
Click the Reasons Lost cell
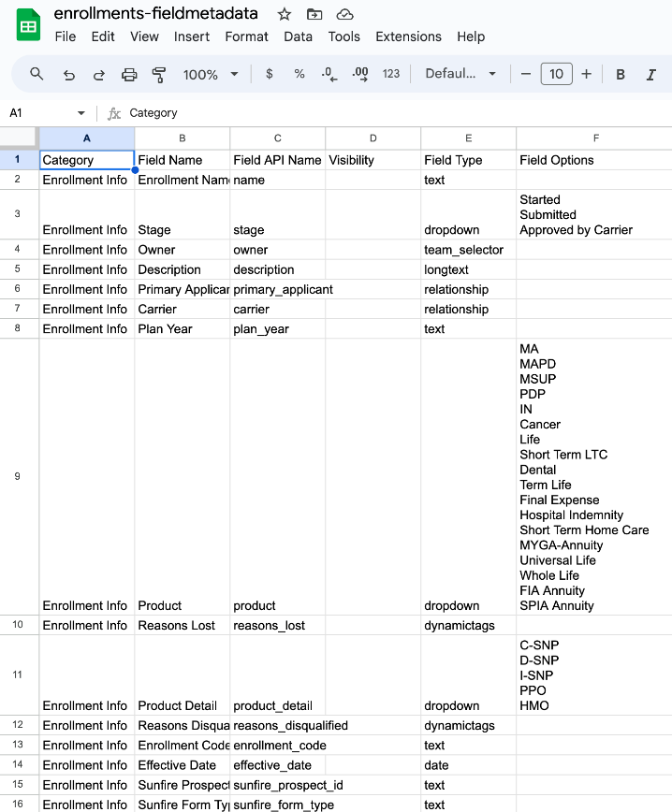182,626
